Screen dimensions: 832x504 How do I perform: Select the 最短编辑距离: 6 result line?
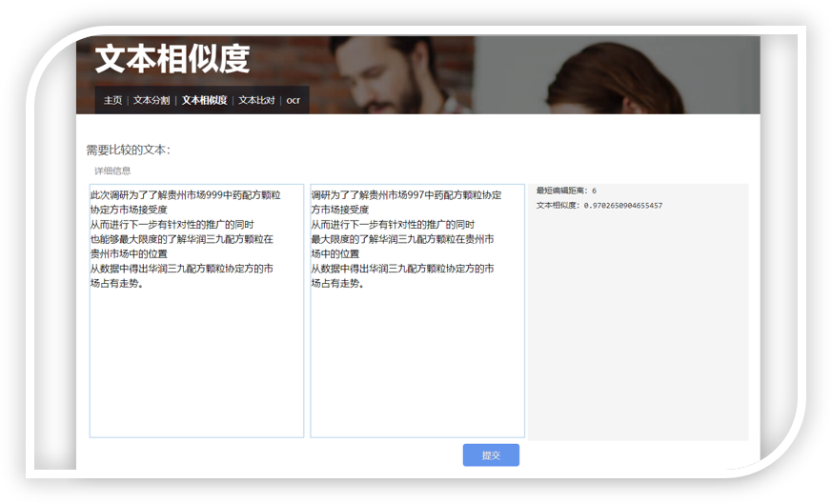click(x=566, y=191)
